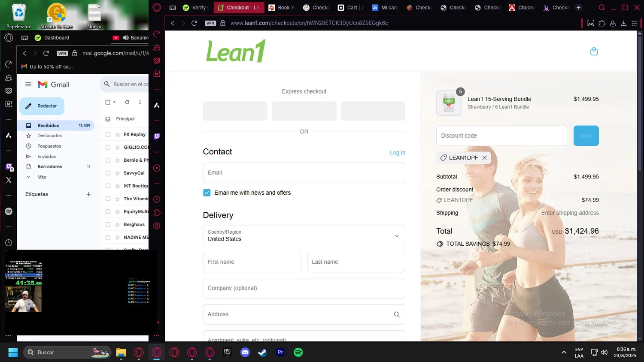Check the Bernie & Ph email checkbox
The height and width of the screenshot is (362, 644).
coord(108,160)
